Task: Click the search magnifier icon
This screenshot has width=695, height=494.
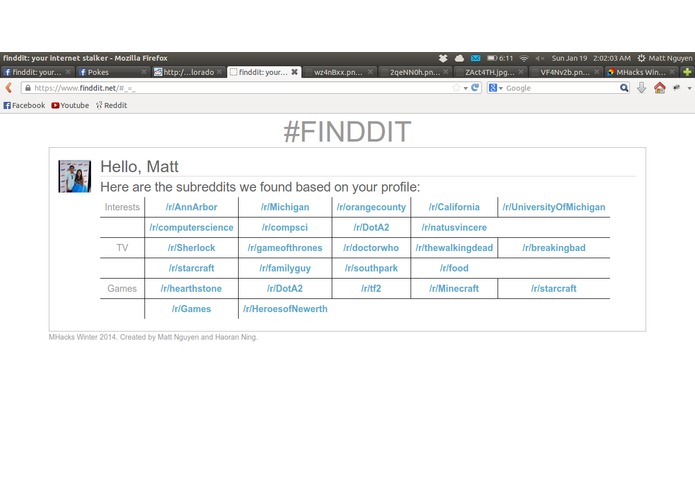Action: pyautogui.click(x=624, y=88)
